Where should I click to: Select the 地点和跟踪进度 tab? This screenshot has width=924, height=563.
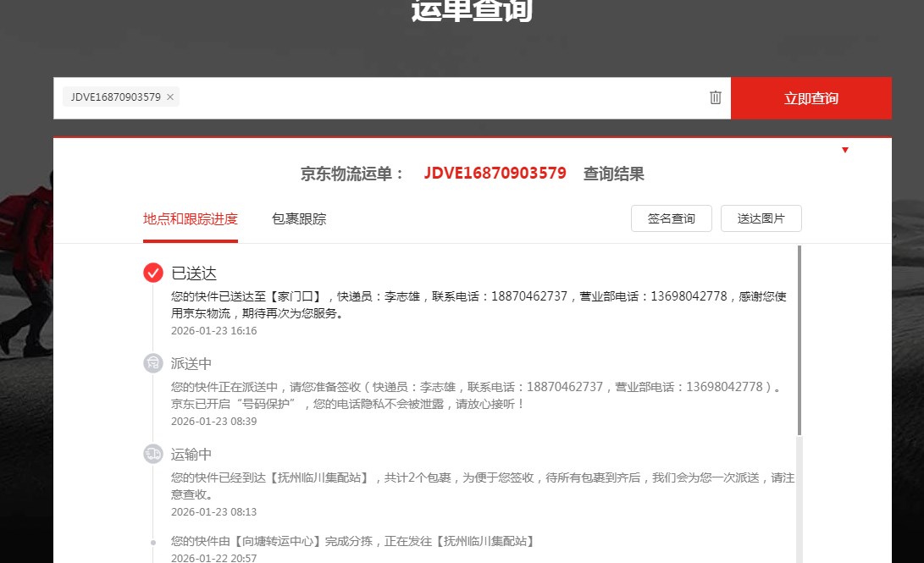191,219
